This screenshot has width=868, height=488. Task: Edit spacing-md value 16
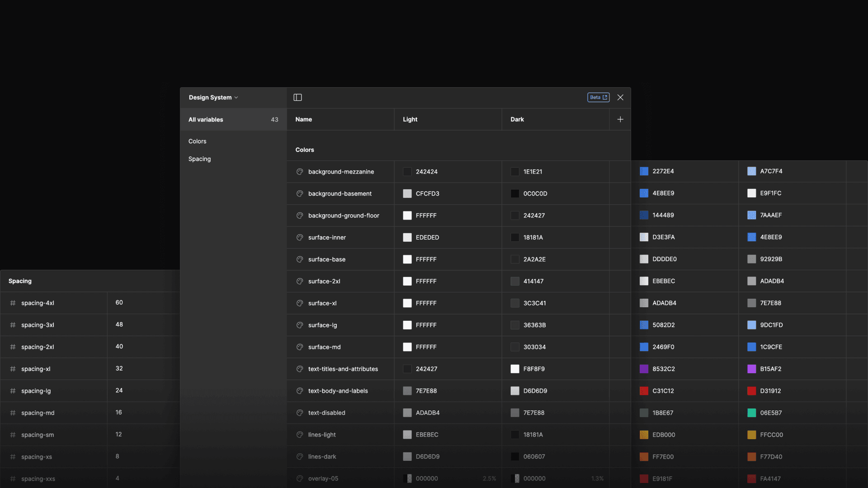click(x=119, y=412)
